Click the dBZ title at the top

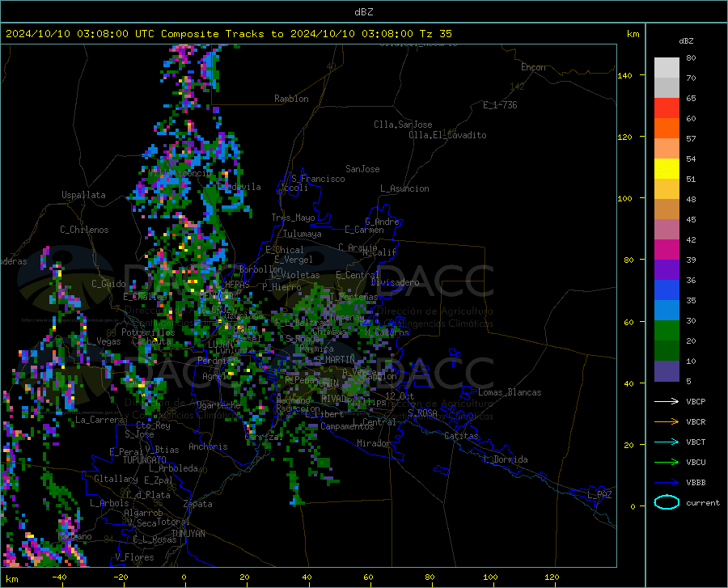pyautogui.click(x=363, y=11)
